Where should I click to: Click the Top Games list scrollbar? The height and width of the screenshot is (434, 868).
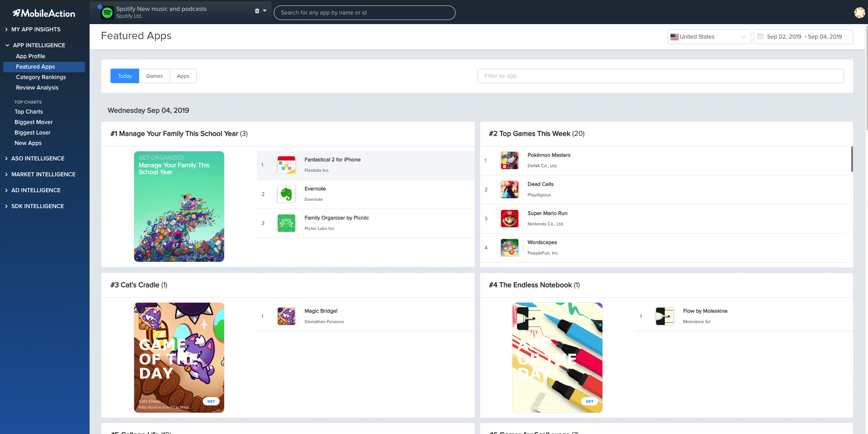pyautogui.click(x=852, y=159)
